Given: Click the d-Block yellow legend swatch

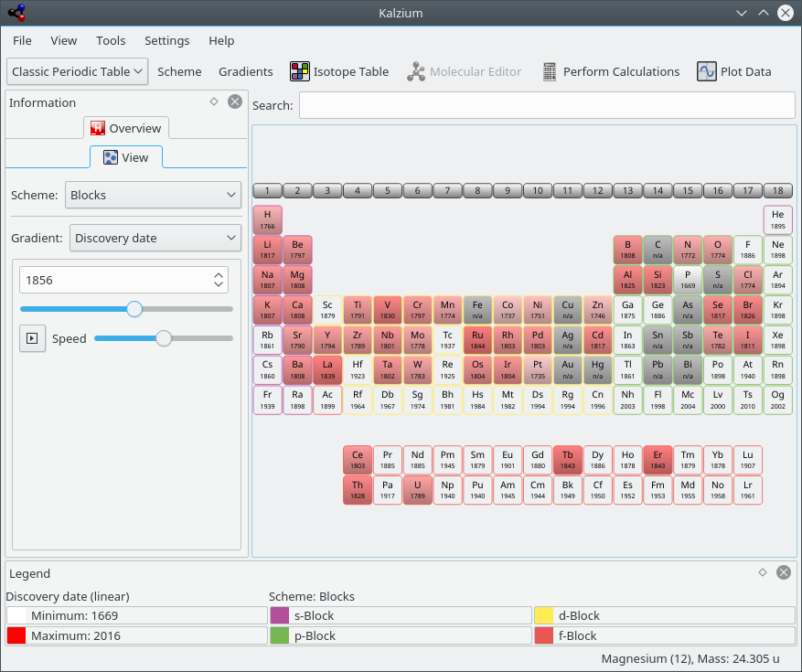Looking at the screenshot, I should click(x=544, y=615).
